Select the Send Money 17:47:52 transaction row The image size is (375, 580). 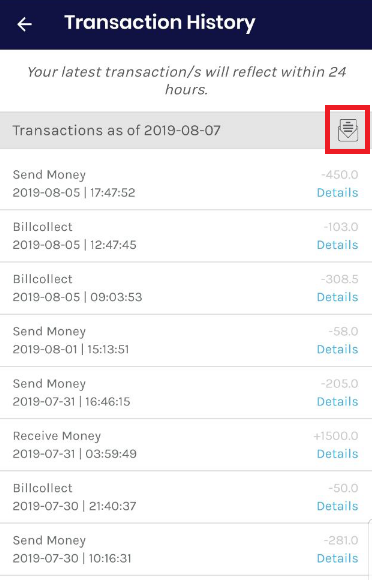pos(186,183)
